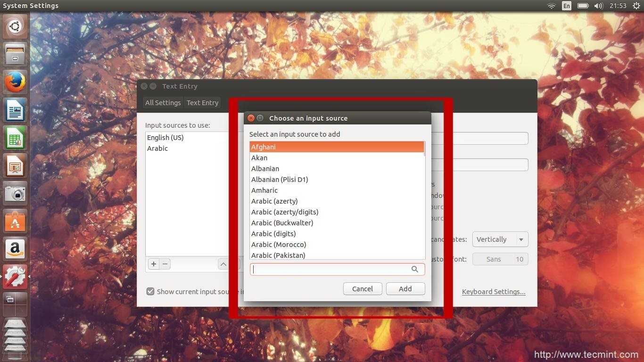The height and width of the screenshot is (362, 644).
Task: Cancel the Choose an input source dialog
Action: tap(363, 288)
